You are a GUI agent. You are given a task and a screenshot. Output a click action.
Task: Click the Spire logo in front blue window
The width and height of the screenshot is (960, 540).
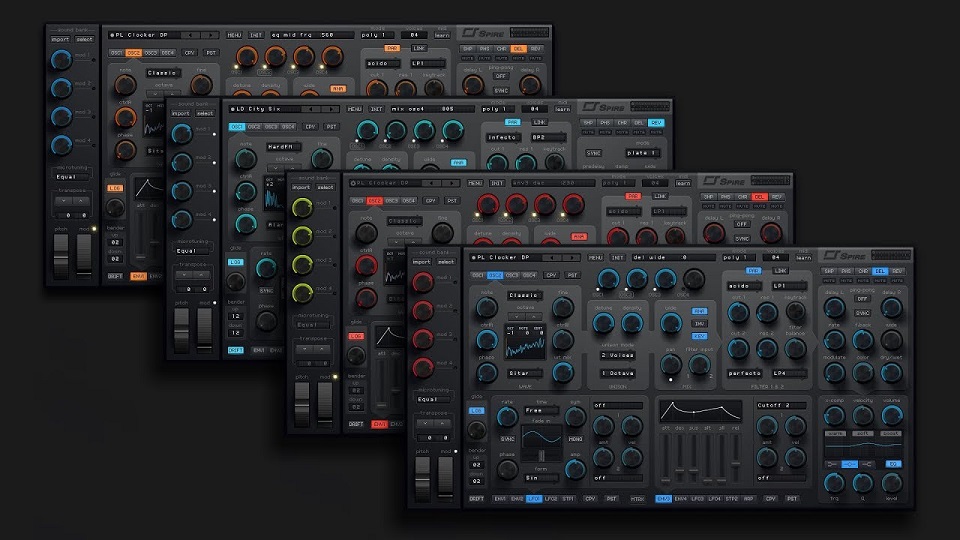point(844,255)
